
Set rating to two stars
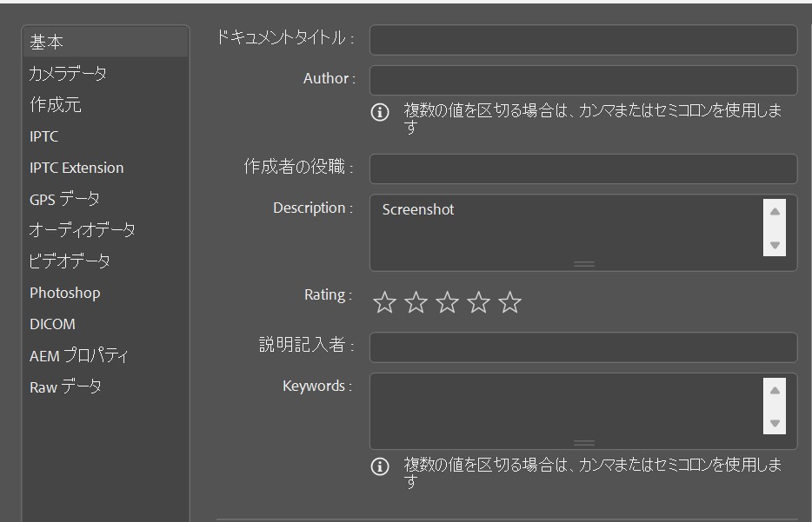[x=416, y=302]
